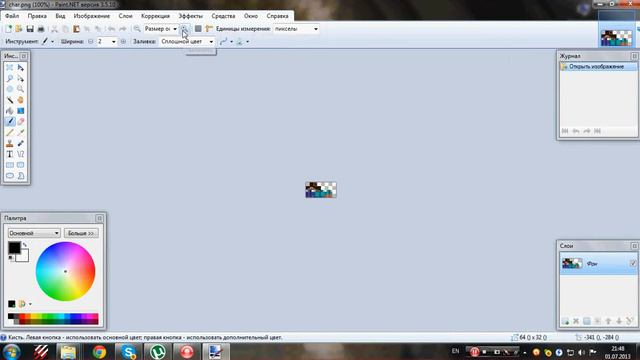Open the Эффекты menu
Screen dimensions: 640x360
191,16
